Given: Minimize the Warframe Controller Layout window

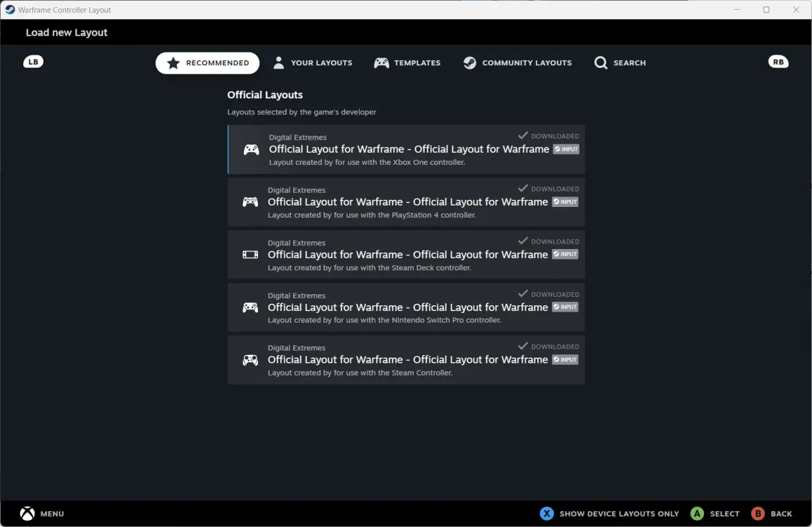Looking at the screenshot, I should point(738,10).
